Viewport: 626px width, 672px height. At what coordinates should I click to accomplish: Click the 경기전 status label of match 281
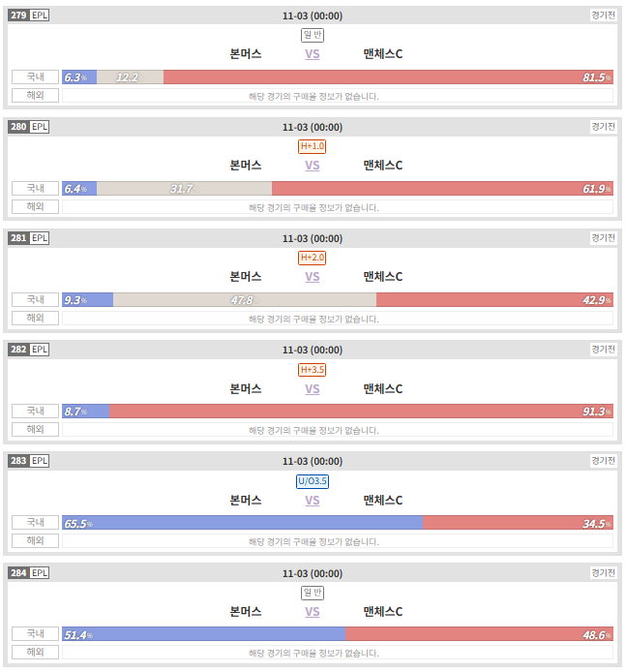(604, 238)
